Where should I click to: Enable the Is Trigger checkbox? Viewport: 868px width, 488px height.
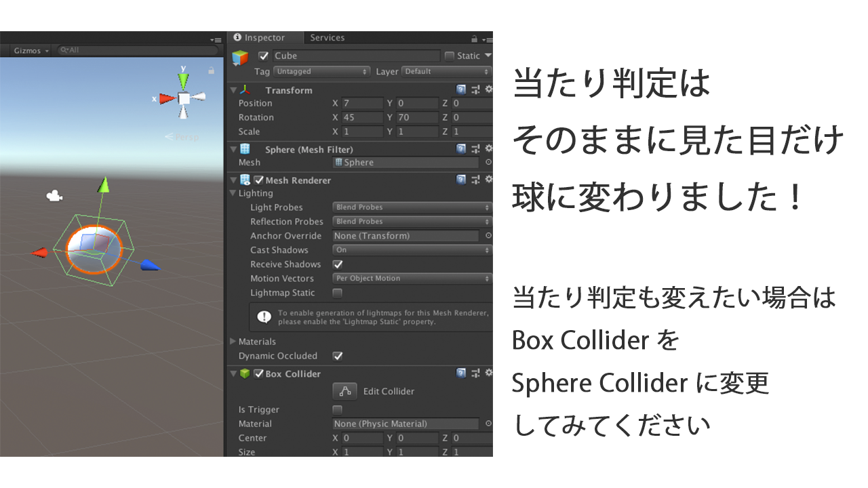(x=338, y=409)
